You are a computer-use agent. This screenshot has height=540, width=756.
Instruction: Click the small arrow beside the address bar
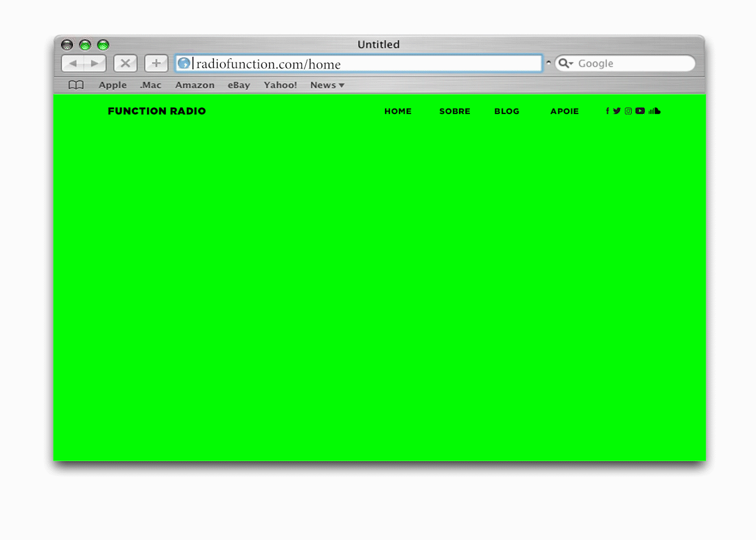tap(549, 63)
